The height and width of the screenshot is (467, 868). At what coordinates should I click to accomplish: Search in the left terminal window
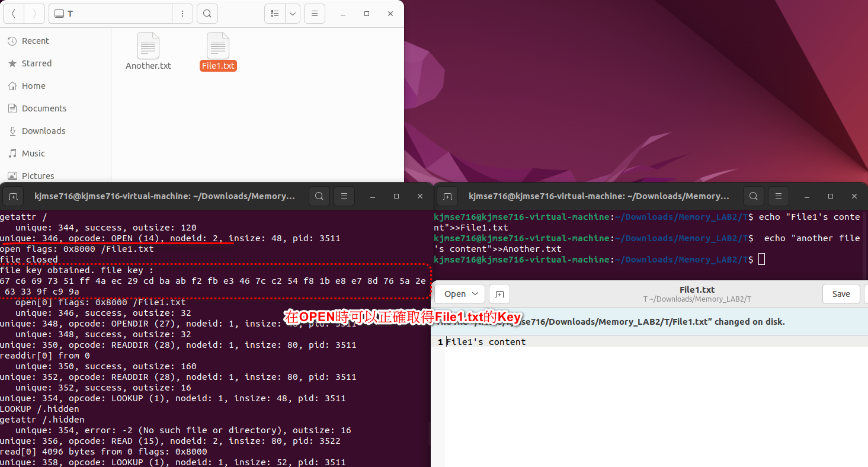[x=319, y=196]
